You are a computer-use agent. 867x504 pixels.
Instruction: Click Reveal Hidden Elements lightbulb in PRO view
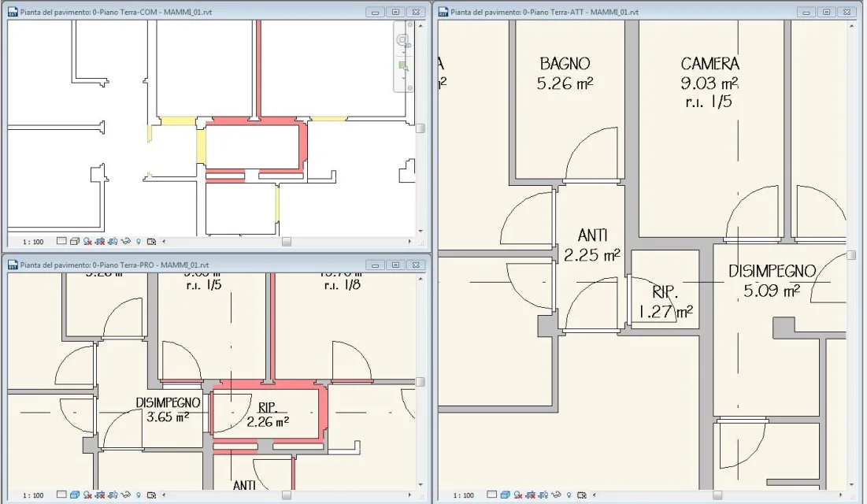point(139,495)
